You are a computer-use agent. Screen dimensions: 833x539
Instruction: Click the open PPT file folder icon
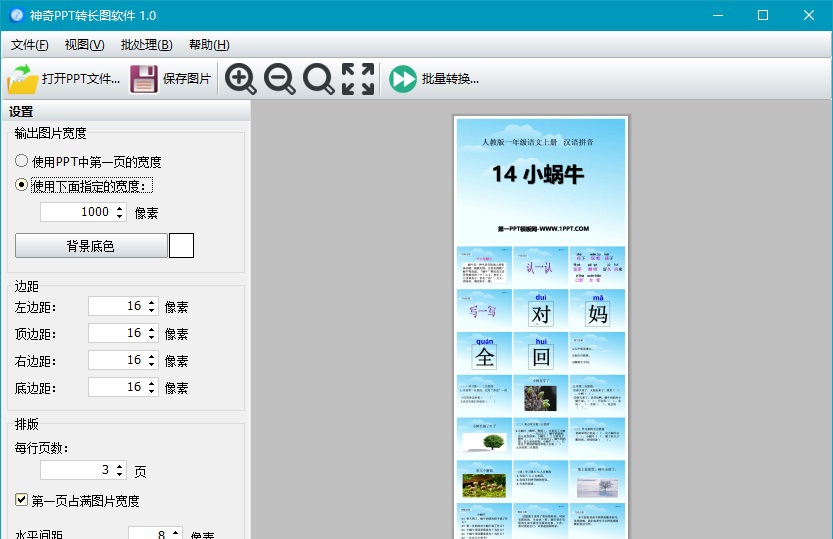[x=22, y=79]
